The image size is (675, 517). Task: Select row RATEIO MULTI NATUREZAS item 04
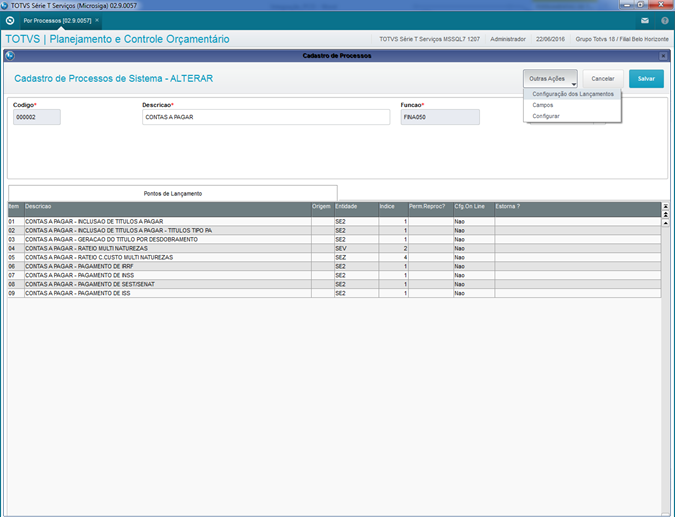click(334, 248)
